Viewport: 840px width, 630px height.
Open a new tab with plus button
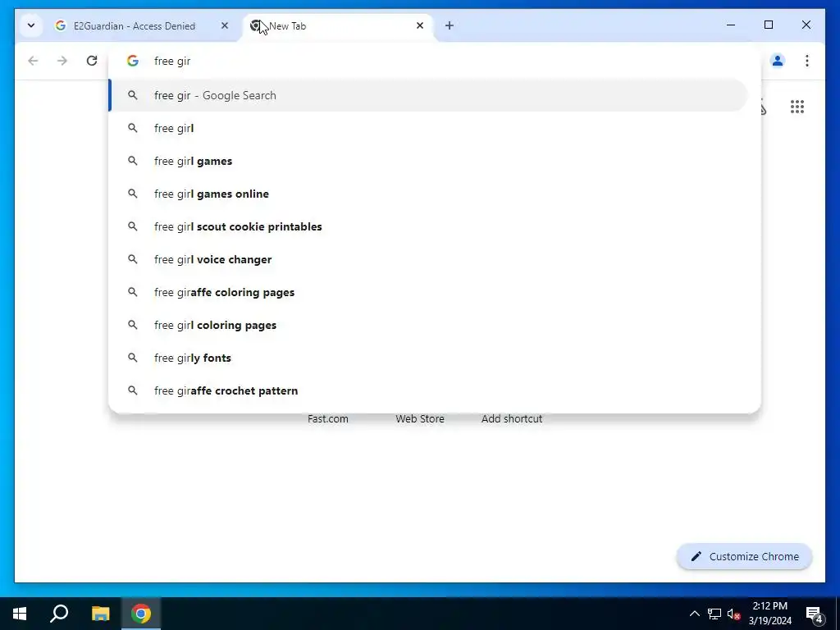click(x=450, y=25)
